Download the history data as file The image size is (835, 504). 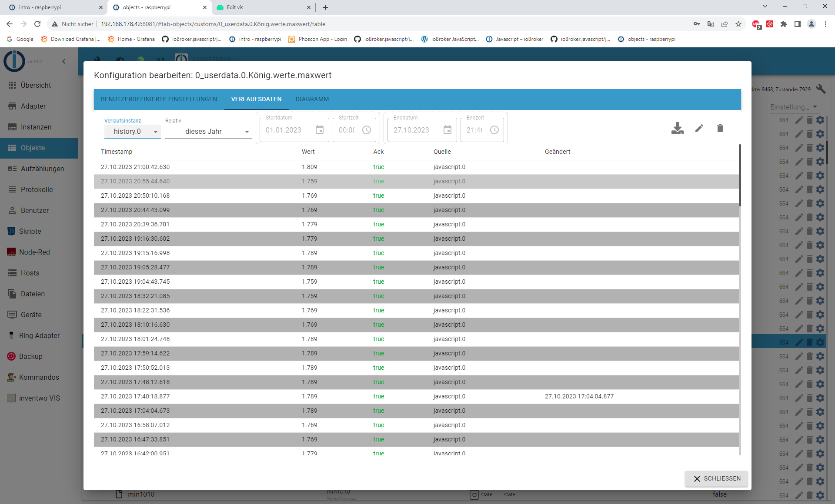(677, 129)
